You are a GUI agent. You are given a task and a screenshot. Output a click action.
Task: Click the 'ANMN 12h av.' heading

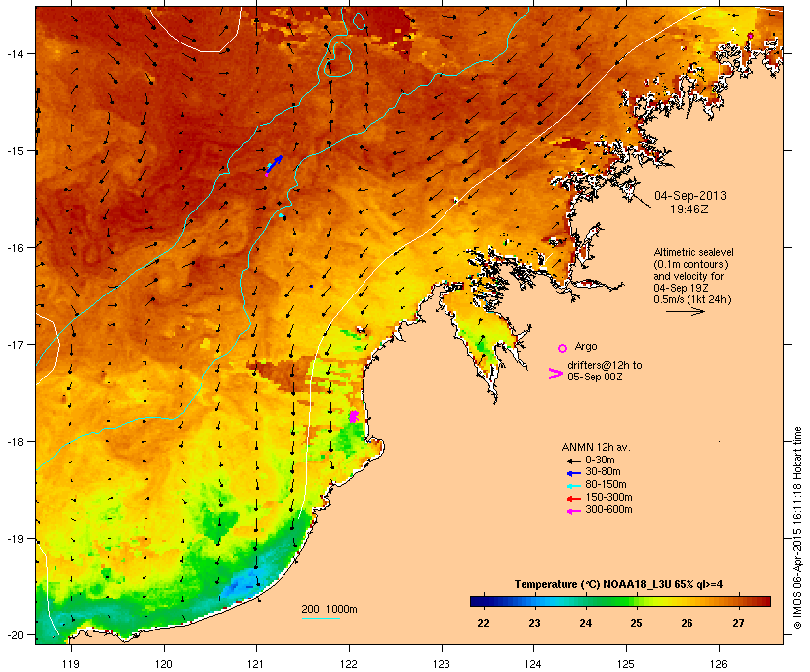(596, 447)
